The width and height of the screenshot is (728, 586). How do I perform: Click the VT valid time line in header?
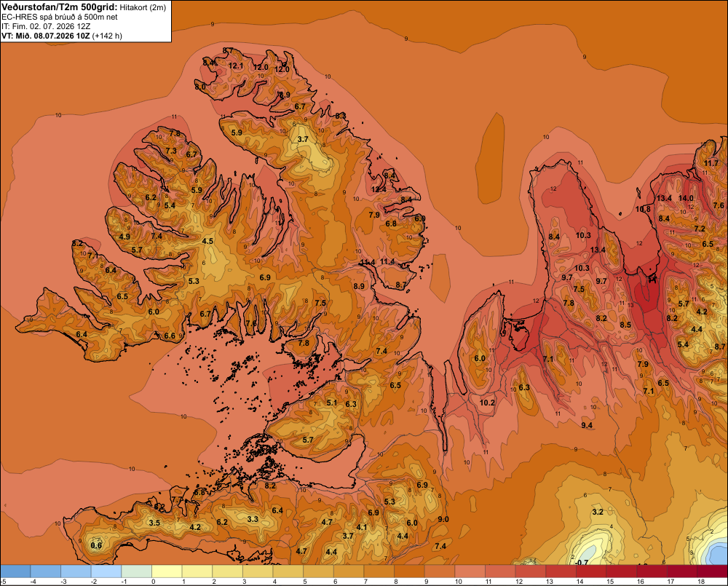point(62,36)
